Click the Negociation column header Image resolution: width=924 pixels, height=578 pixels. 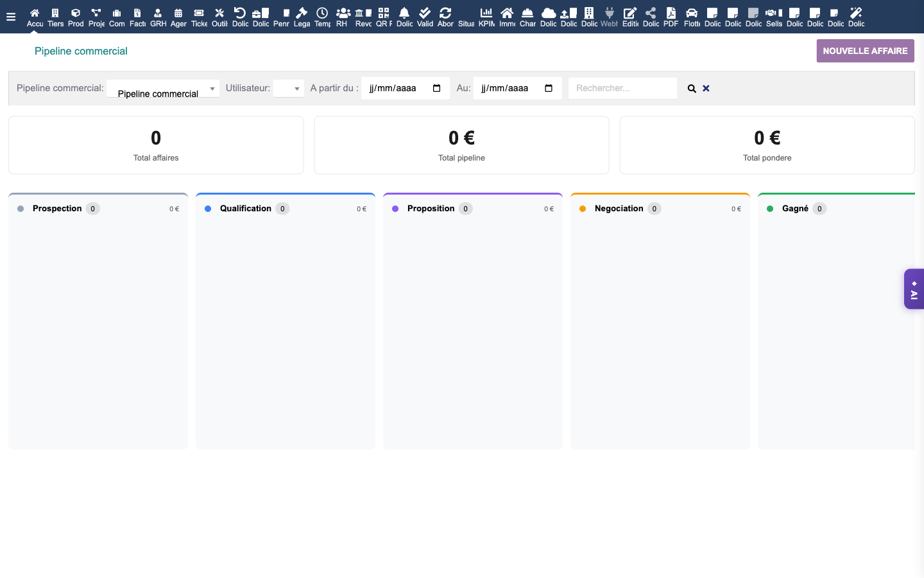619,209
